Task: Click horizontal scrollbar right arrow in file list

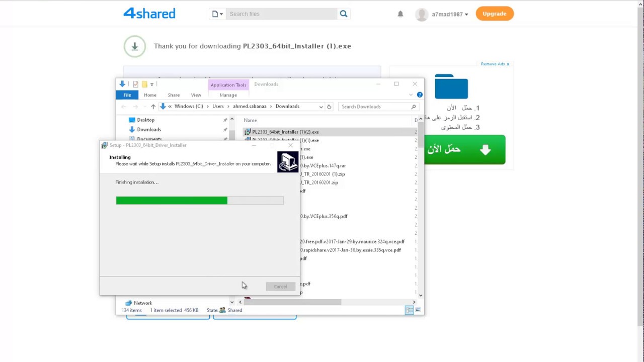Action: (414, 302)
